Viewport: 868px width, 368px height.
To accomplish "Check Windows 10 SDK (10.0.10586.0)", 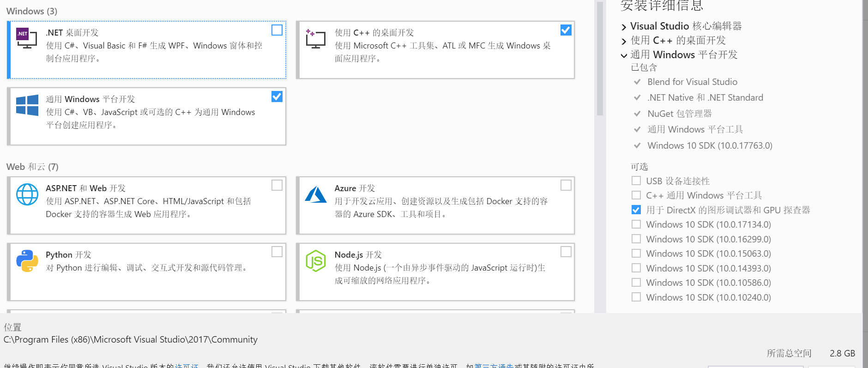I will 636,282.
